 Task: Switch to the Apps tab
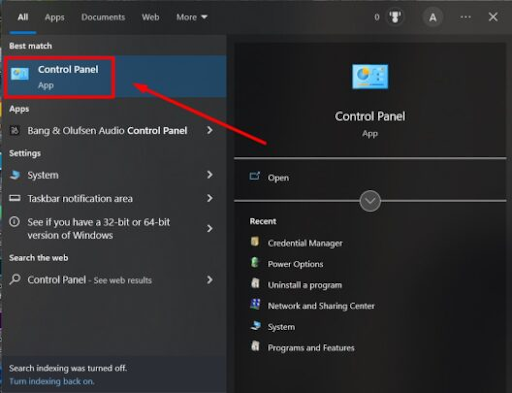(x=54, y=17)
